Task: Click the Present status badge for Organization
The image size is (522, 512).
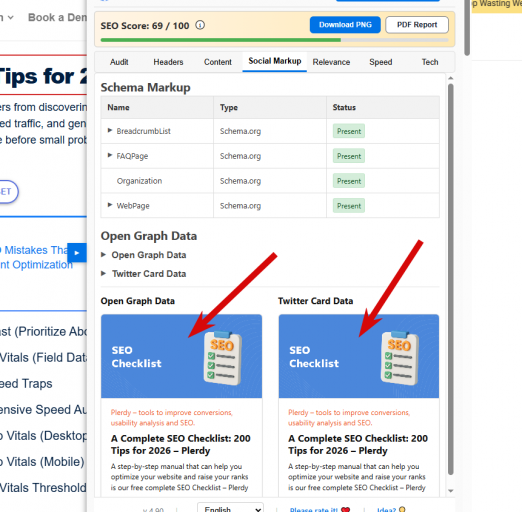Action: click(349, 181)
